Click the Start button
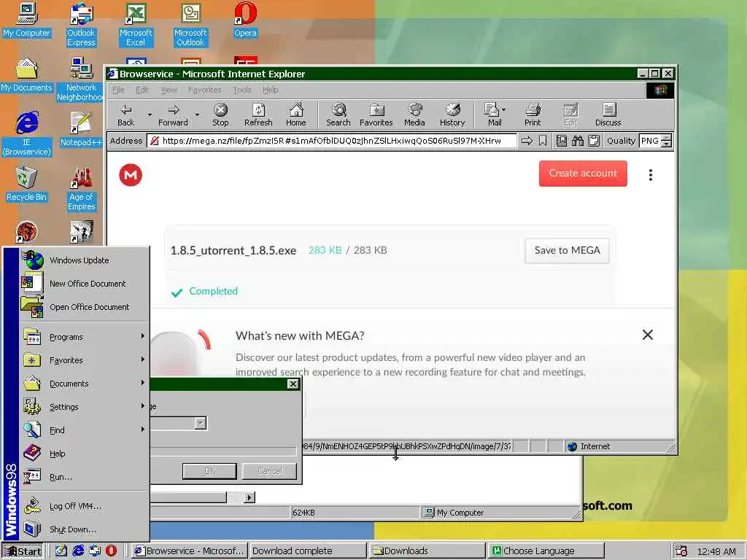The height and width of the screenshot is (560, 747). pyautogui.click(x=23, y=551)
